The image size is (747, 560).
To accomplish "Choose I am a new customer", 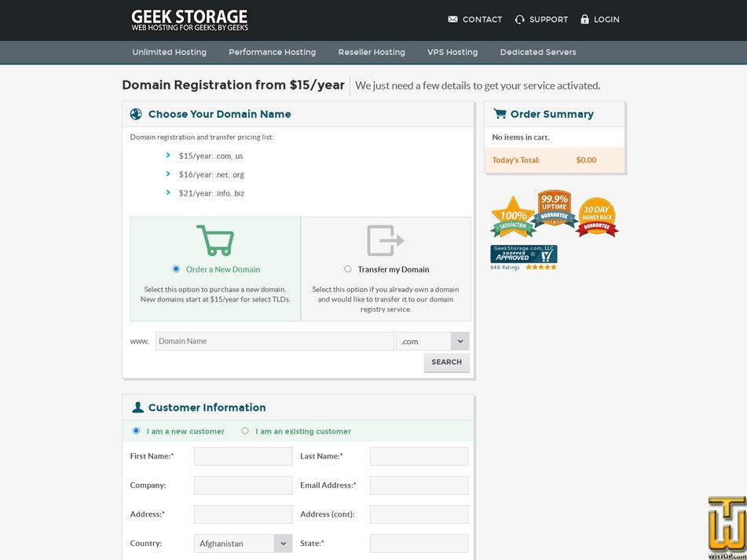I will (x=136, y=430).
